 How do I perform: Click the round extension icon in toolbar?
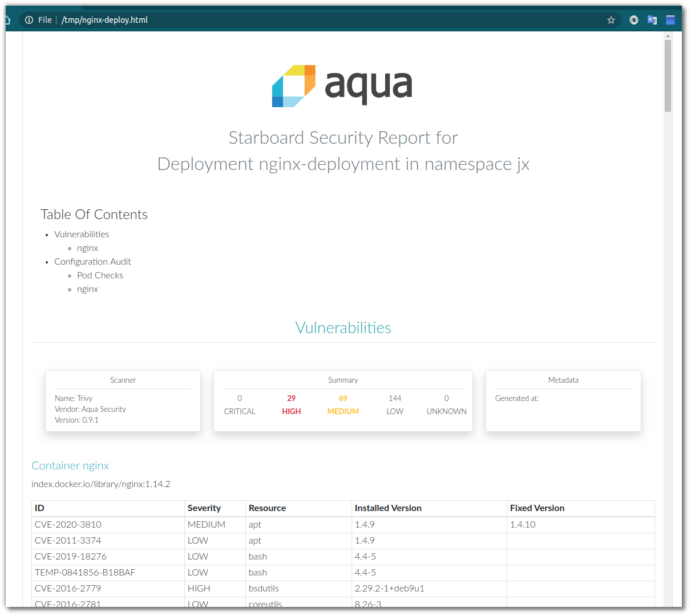634,20
